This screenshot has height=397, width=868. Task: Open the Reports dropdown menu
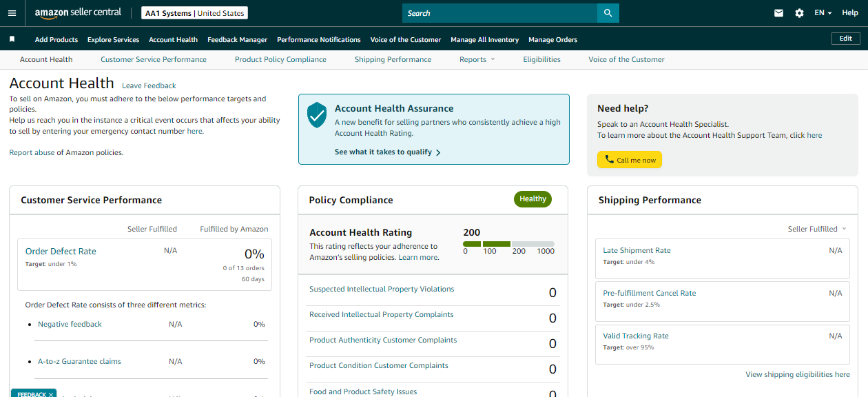(477, 59)
